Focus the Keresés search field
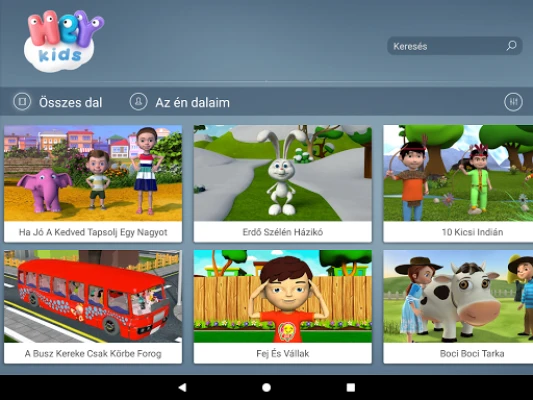 coord(454,46)
